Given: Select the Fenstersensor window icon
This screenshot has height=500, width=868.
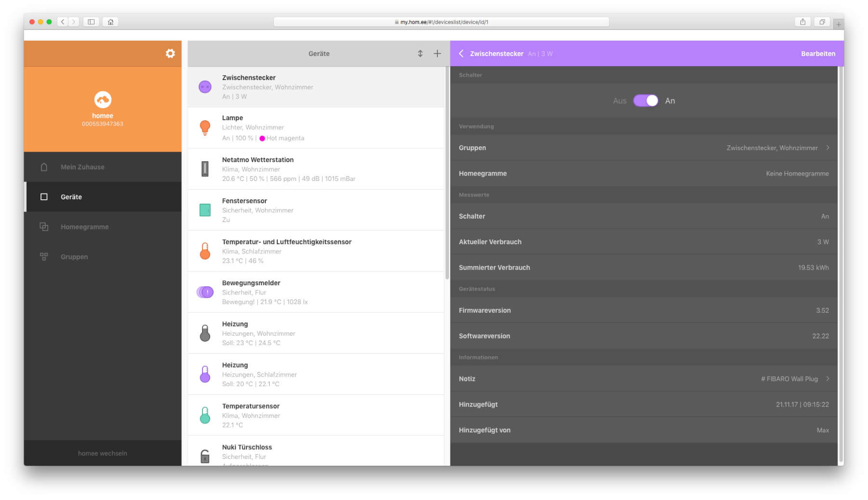Looking at the screenshot, I should tap(205, 210).
